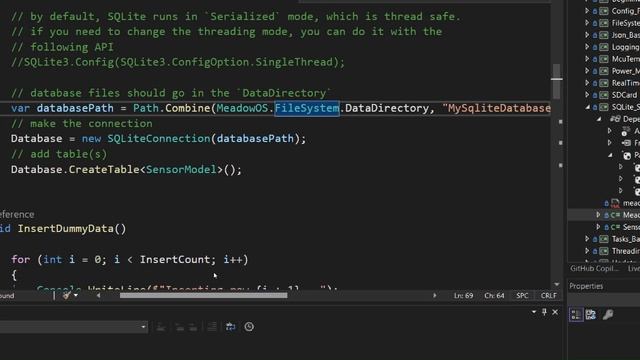
Task: Toggle word wrap in the output panel
Action: coord(231,327)
